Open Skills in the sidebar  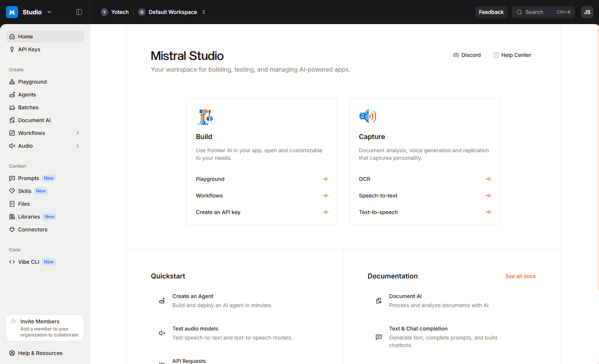click(x=45, y=191)
